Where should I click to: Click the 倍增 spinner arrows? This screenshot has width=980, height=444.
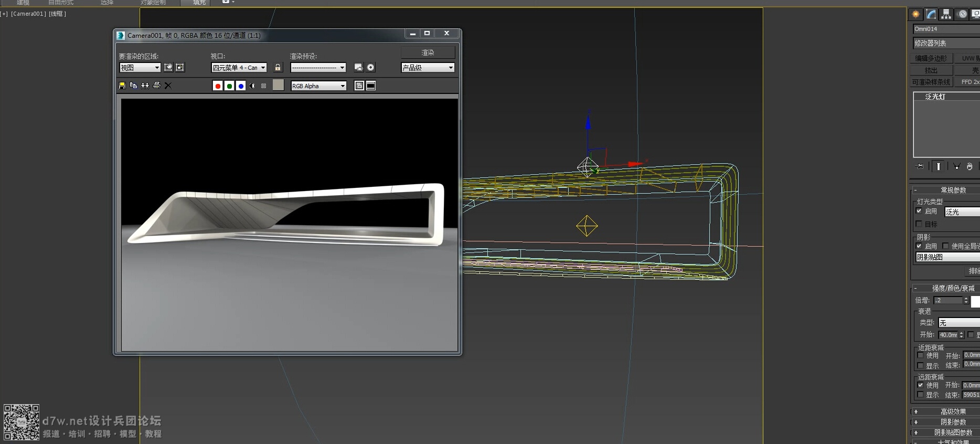tap(966, 300)
